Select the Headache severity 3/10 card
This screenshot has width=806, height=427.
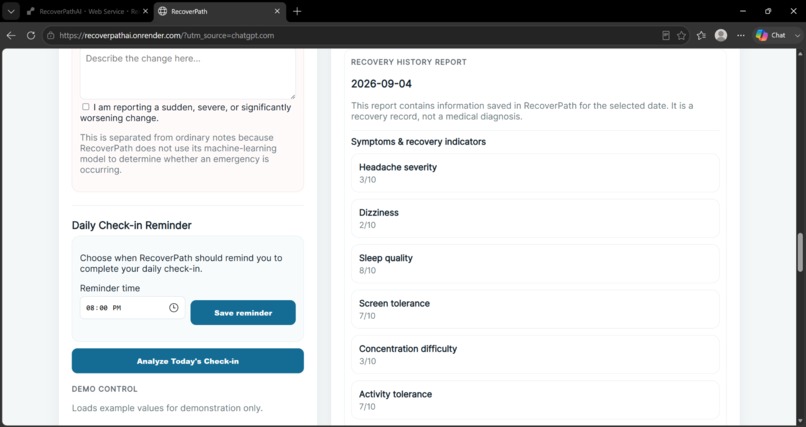point(535,173)
